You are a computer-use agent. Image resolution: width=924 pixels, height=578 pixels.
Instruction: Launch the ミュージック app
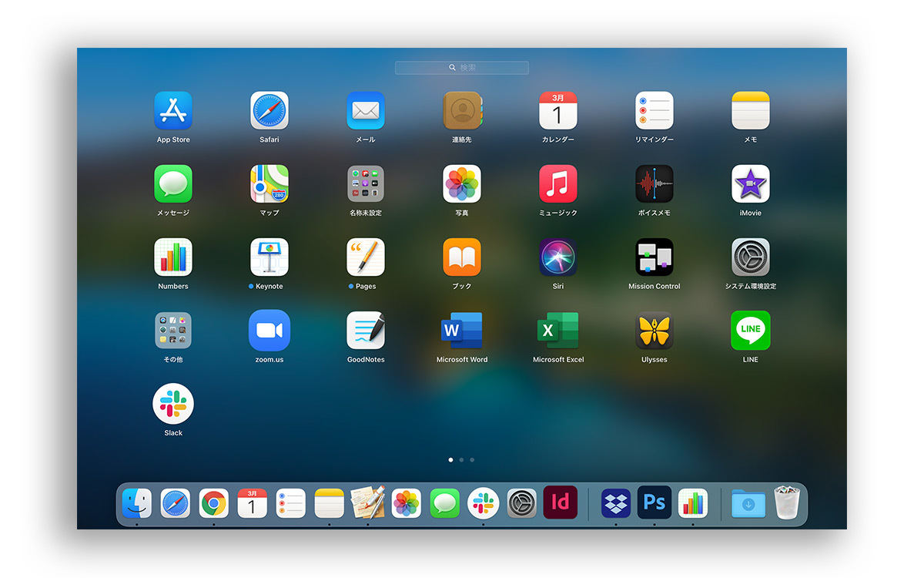click(558, 184)
